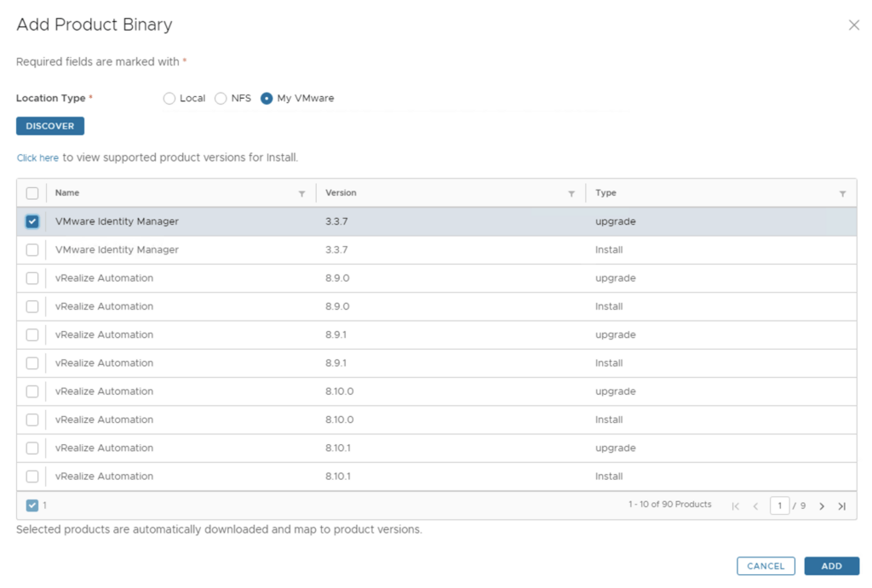Uncheck VMware Identity Manager 3.3.7 upgrade row
The width and height of the screenshot is (872, 588).
[32, 222]
